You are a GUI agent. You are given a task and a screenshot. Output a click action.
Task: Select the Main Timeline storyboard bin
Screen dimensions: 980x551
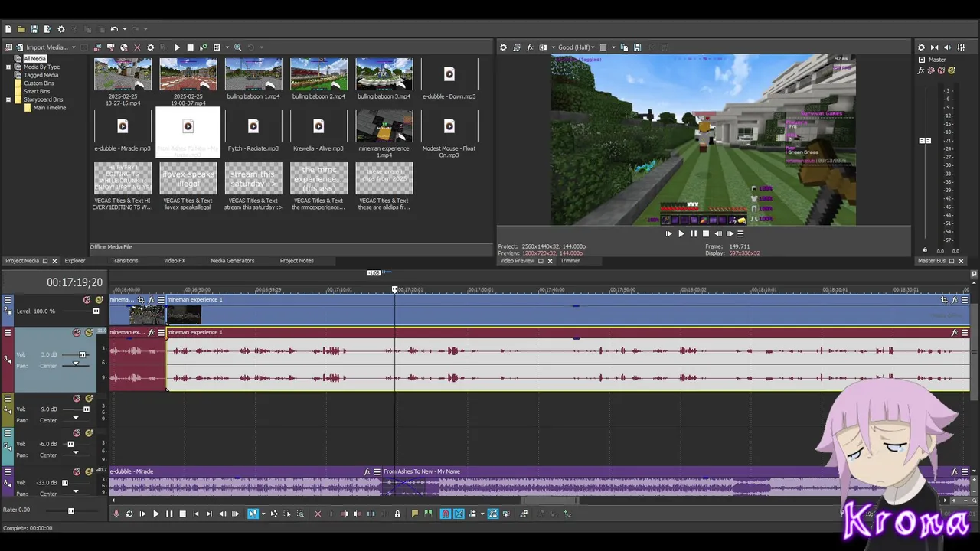coord(49,108)
